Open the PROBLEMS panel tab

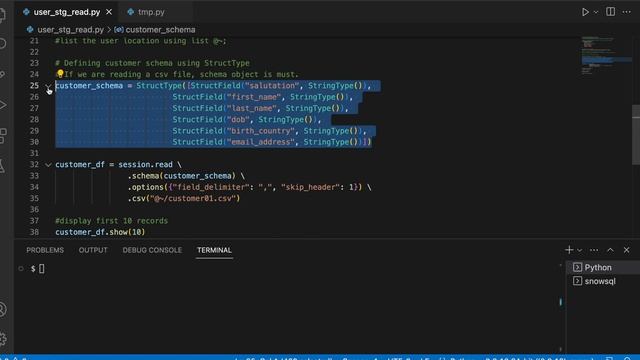pos(45,250)
